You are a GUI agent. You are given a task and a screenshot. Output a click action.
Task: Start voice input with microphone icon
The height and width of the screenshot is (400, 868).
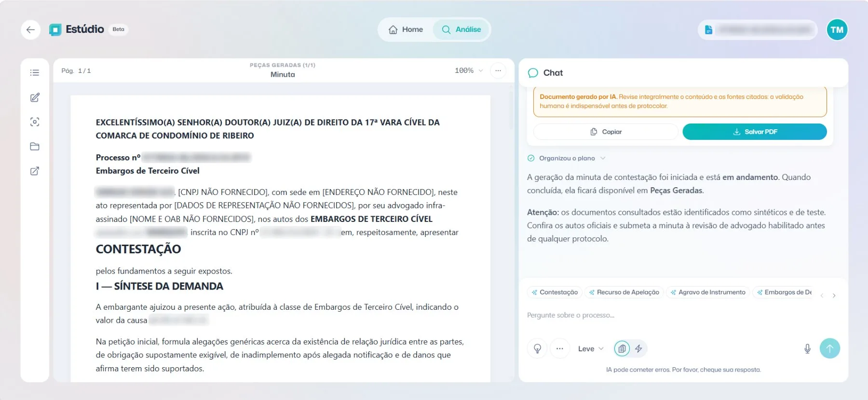click(807, 348)
